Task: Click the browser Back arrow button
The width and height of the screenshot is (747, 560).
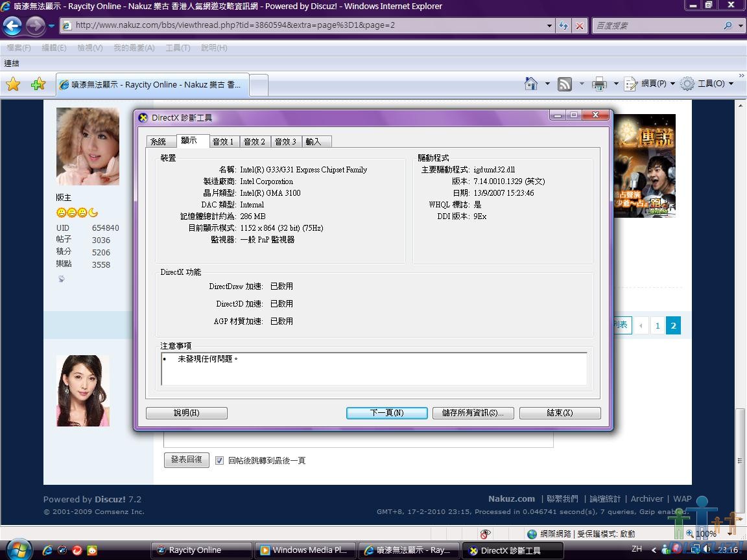Action: pyautogui.click(x=13, y=26)
